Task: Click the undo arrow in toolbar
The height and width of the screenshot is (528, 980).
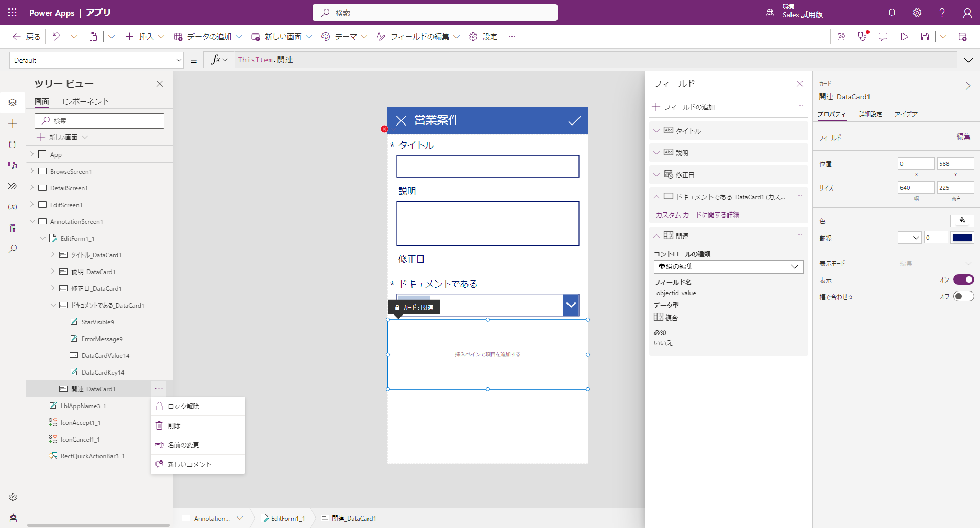Action: [56, 37]
